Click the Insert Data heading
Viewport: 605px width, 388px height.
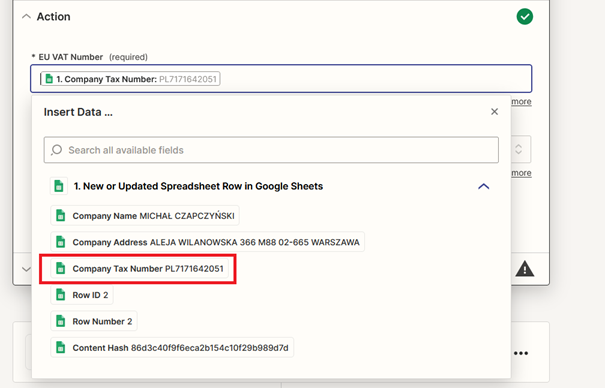point(78,112)
